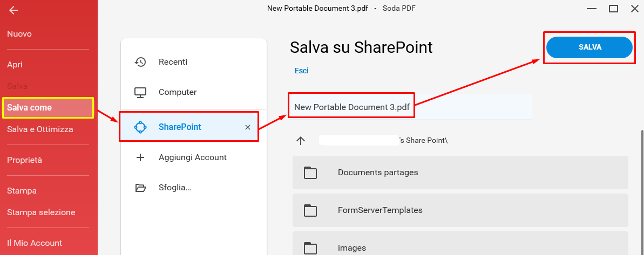The width and height of the screenshot is (644, 255).
Task: Edit the file name field
Action: [x=411, y=107]
